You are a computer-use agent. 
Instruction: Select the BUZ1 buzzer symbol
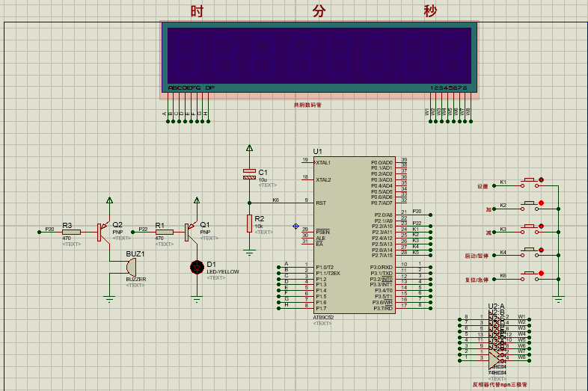[x=131, y=268]
